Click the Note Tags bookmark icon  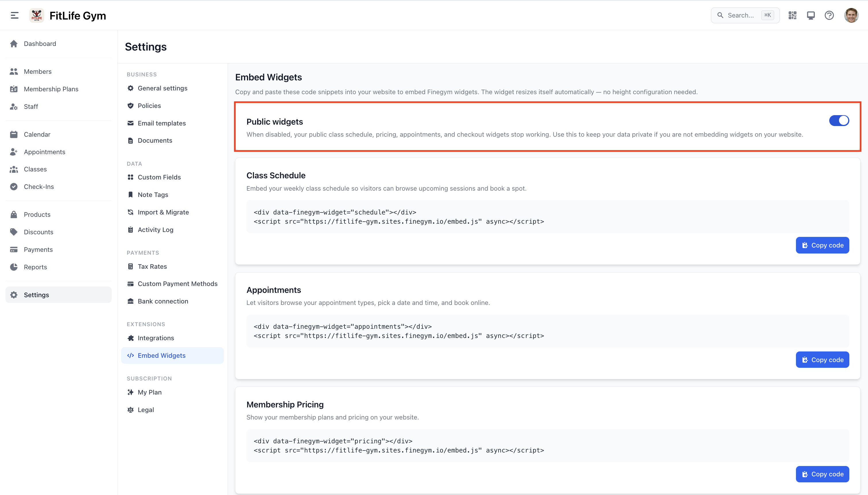[131, 194]
